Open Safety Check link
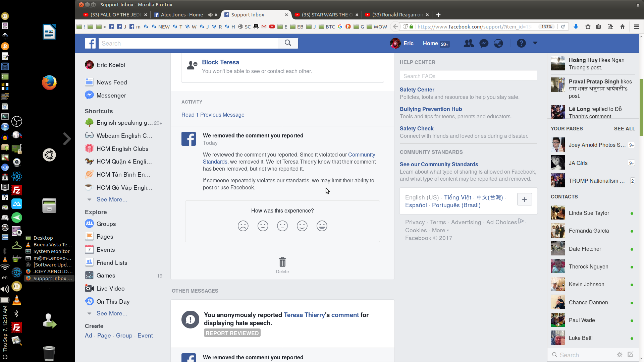644x362 pixels. tap(417, 129)
